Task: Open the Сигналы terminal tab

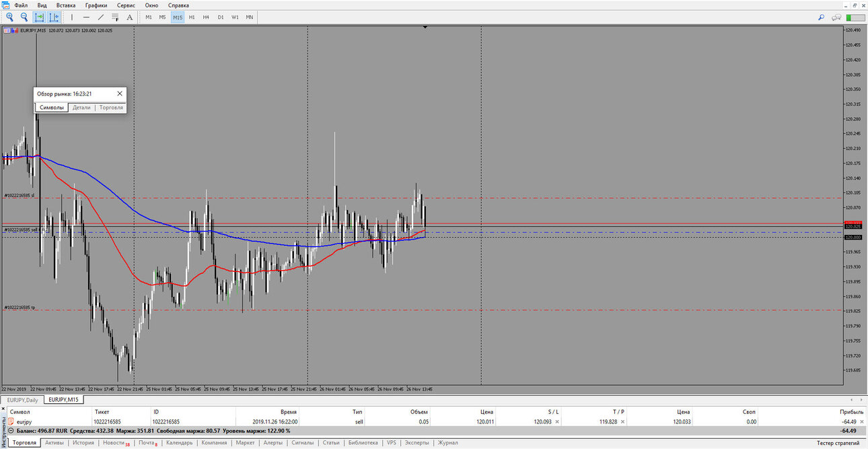Action: [303, 442]
